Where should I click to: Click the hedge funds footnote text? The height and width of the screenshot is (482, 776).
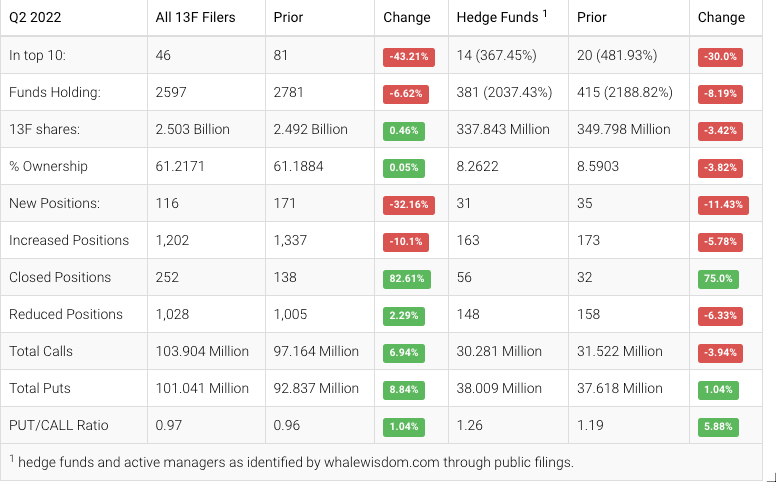tap(291, 462)
